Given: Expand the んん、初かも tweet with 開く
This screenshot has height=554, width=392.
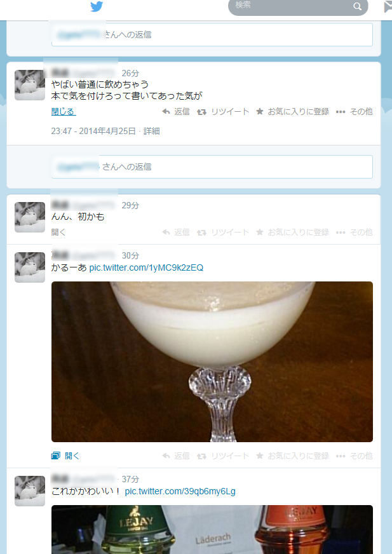Looking at the screenshot, I should click(x=58, y=232).
